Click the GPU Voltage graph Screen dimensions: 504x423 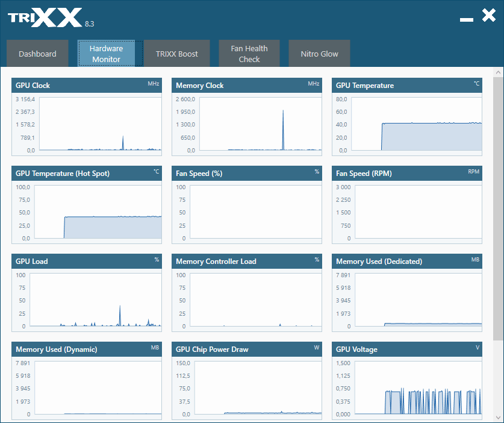click(418, 387)
